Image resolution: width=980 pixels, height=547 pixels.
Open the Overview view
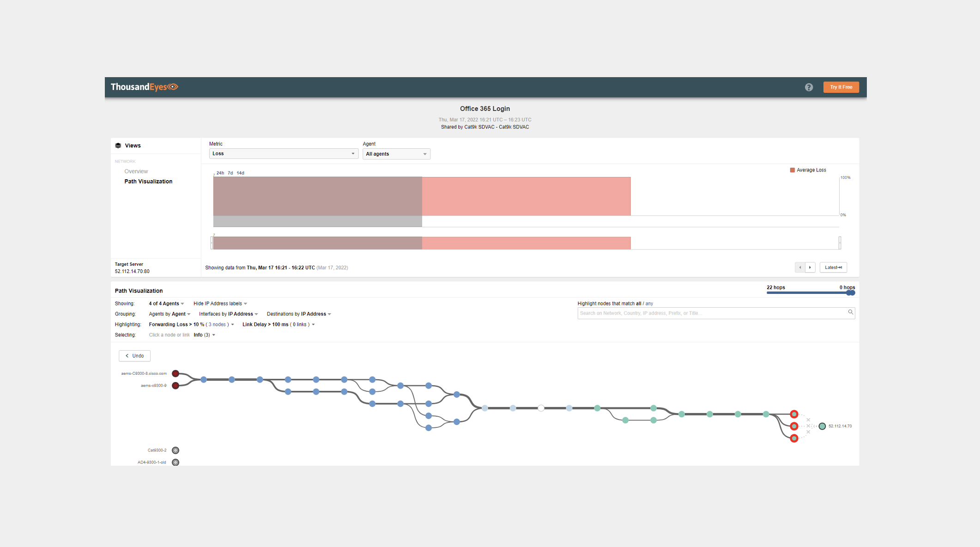136,171
